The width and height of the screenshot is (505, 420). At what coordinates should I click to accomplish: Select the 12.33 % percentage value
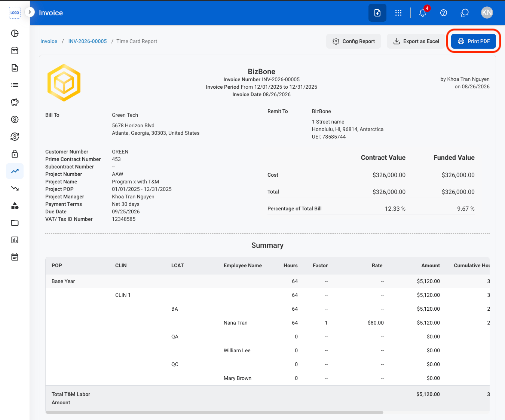pos(395,209)
